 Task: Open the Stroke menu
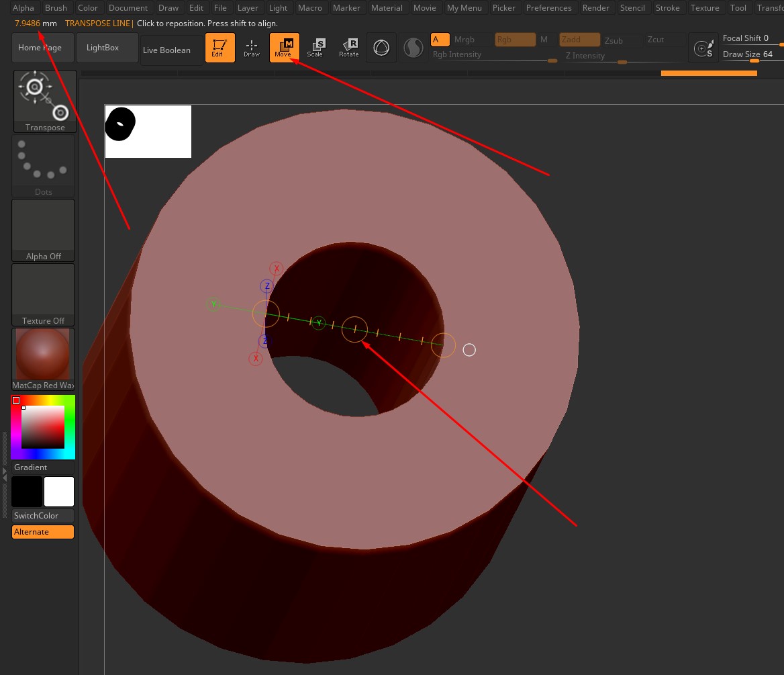(x=667, y=8)
